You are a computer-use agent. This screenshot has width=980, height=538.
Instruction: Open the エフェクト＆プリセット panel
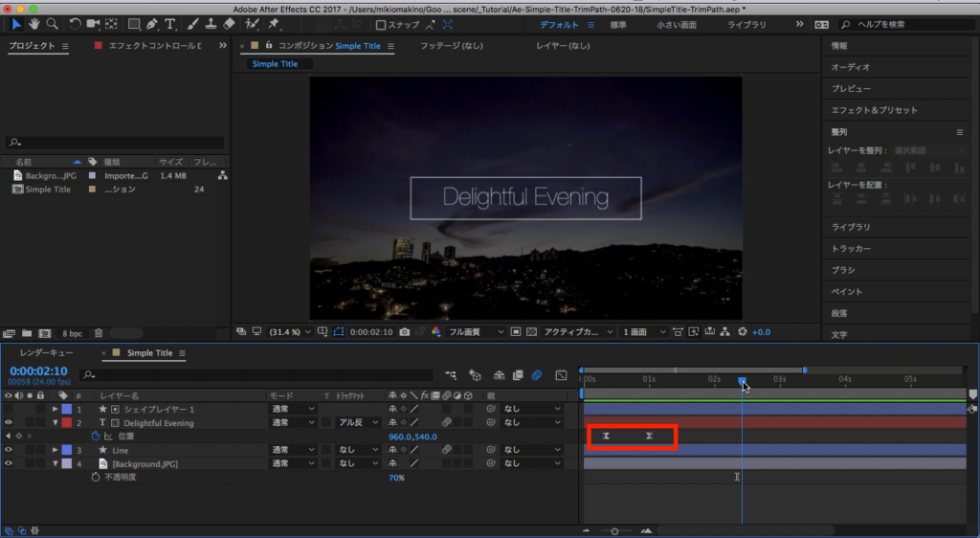pos(874,110)
